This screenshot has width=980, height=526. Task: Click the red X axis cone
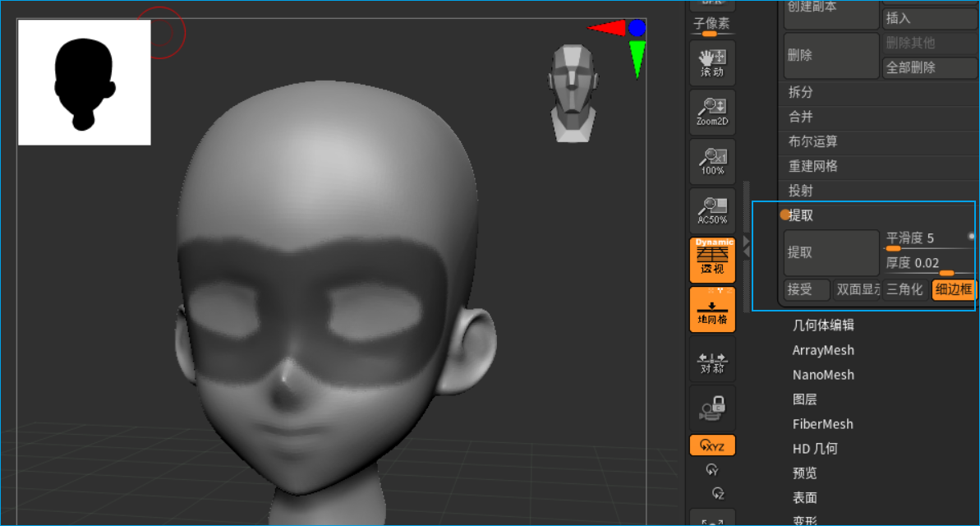(607, 27)
